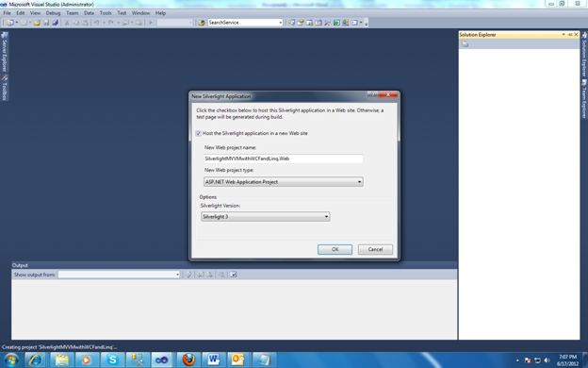Viewport: 588px width, 368px height.
Task: Expand the SearchService find combo box arrow
Action: pos(280,23)
